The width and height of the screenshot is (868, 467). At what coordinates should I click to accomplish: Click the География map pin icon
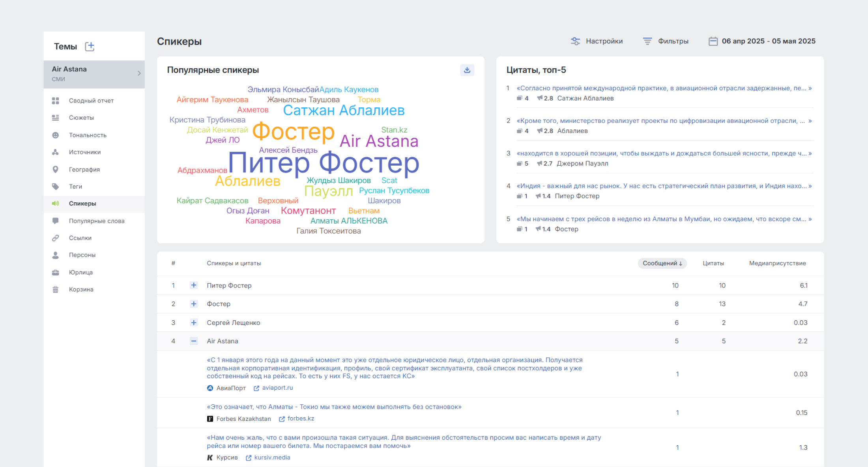click(x=56, y=169)
